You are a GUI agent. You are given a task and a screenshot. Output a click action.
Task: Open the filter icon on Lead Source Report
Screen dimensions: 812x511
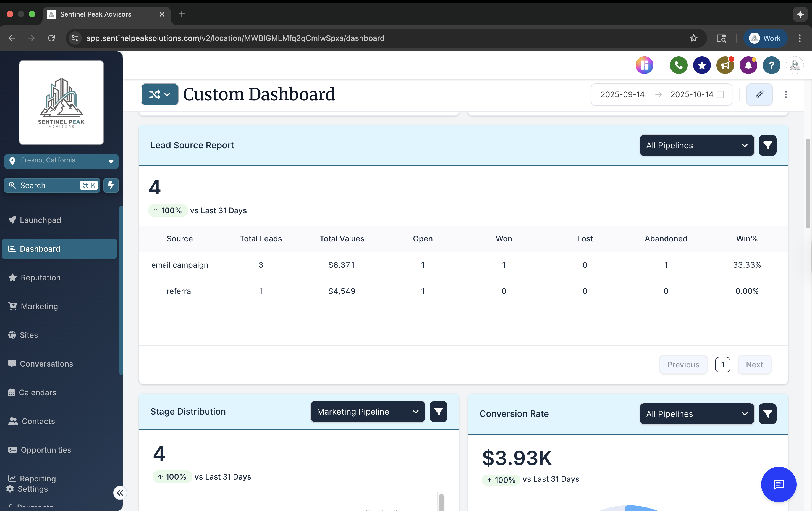(768, 145)
